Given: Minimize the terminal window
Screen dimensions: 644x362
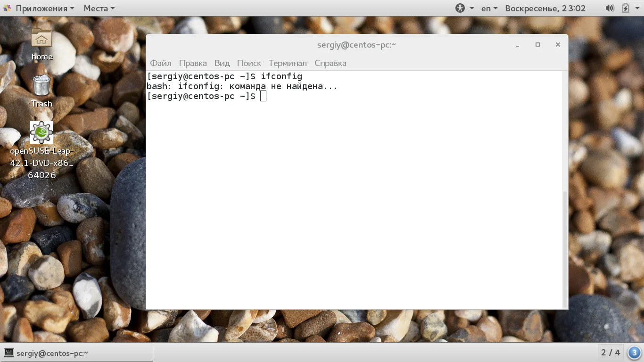Looking at the screenshot, I should pyautogui.click(x=517, y=45).
